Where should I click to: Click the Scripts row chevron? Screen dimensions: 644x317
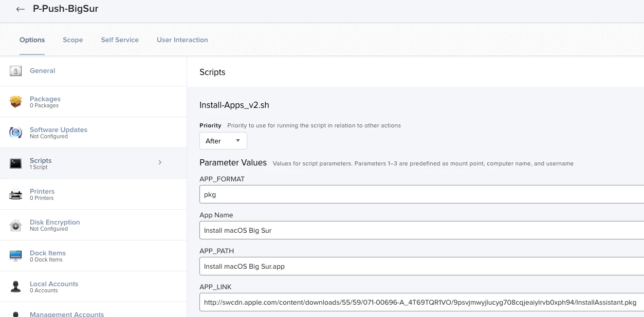click(x=160, y=162)
